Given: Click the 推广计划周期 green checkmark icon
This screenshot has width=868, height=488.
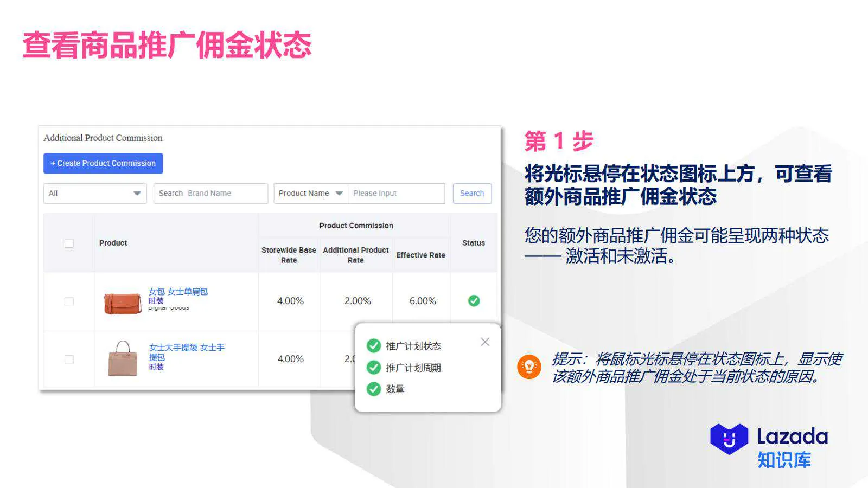Looking at the screenshot, I should [374, 367].
